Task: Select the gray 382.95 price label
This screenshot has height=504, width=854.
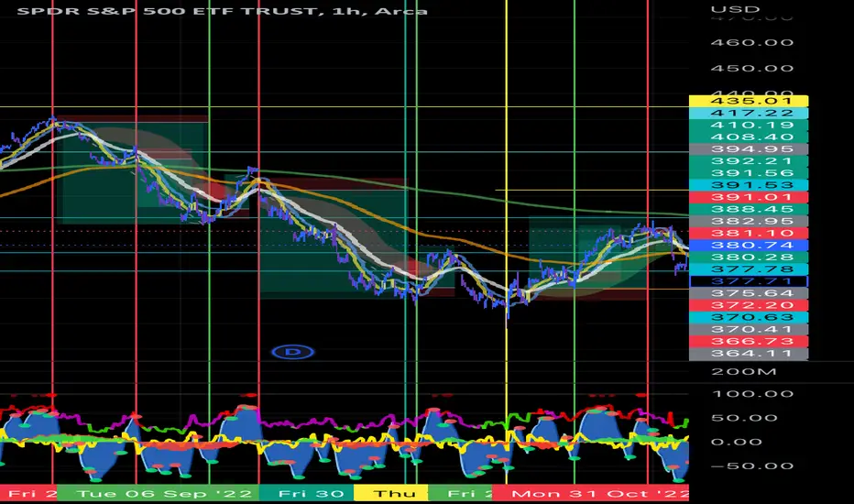Action: pyautogui.click(x=749, y=221)
